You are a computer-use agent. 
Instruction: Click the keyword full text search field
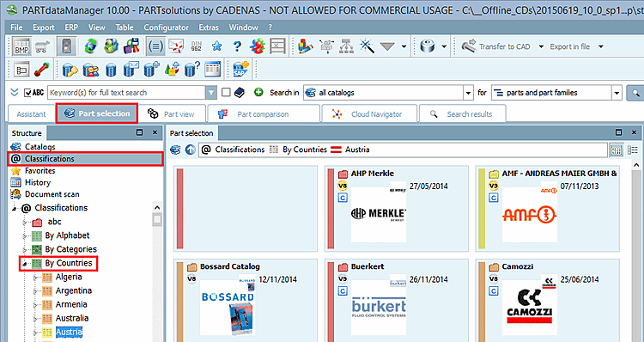[127, 93]
